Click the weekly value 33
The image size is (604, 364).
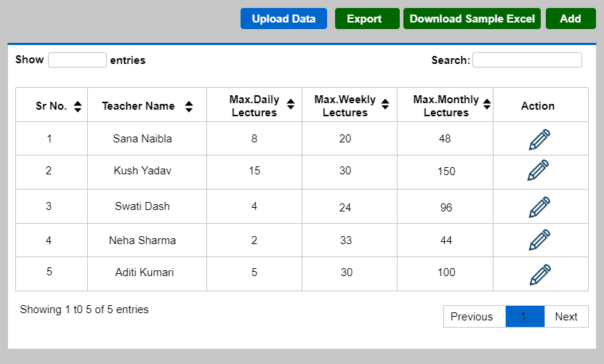[346, 240]
